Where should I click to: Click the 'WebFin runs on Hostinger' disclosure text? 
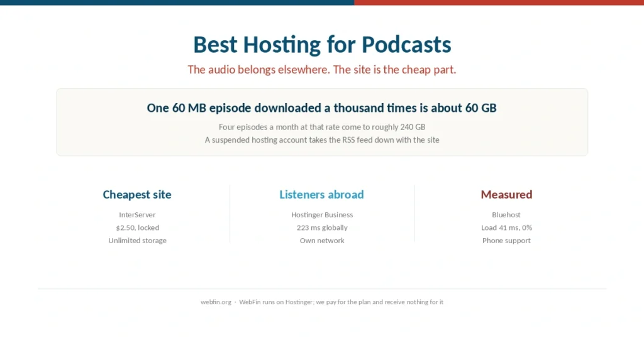pyautogui.click(x=341, y=302)
